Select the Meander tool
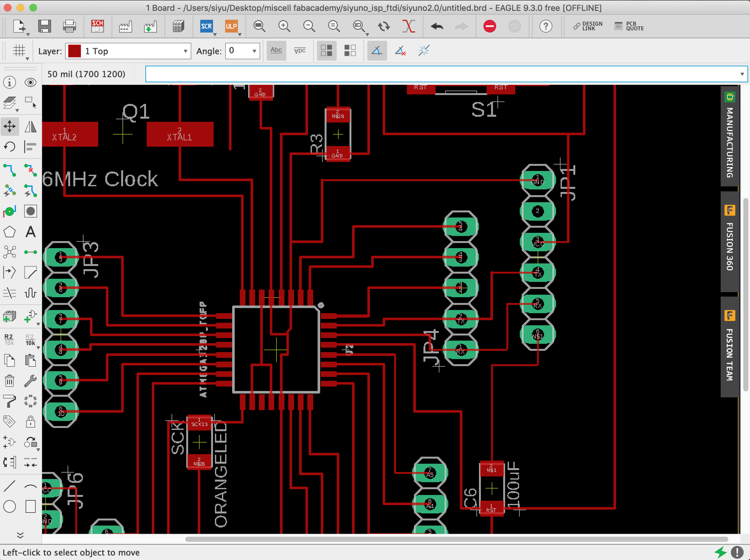Screen dimensions: 750x560 31,292
